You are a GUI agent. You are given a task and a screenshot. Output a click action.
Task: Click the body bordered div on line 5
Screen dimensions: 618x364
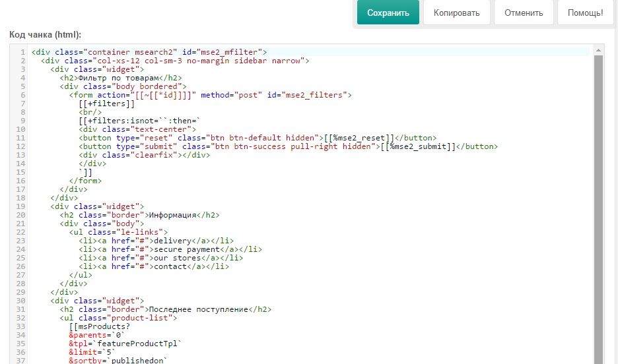pos(123,86)
